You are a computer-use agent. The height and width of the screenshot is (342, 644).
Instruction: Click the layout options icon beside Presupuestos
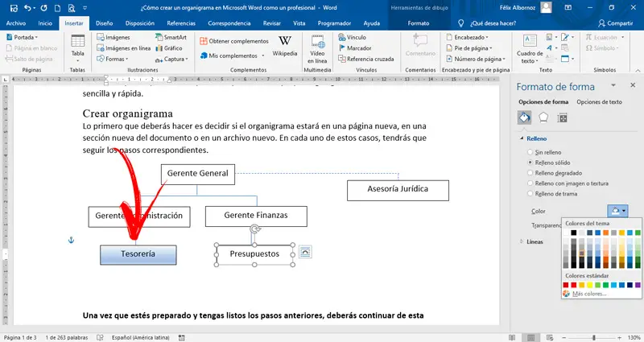pos(305,252)
